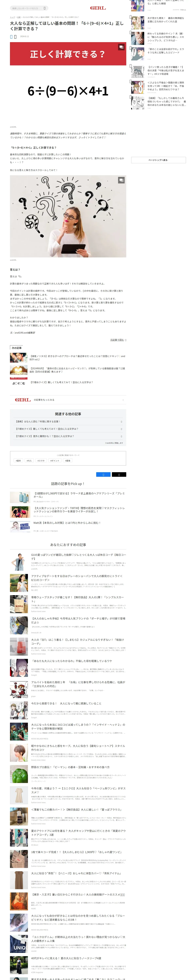
Task: Open article 薄着でも二の腕カバー【無印良品】夏っぽブラウス
Action: (x=76, y=810)
